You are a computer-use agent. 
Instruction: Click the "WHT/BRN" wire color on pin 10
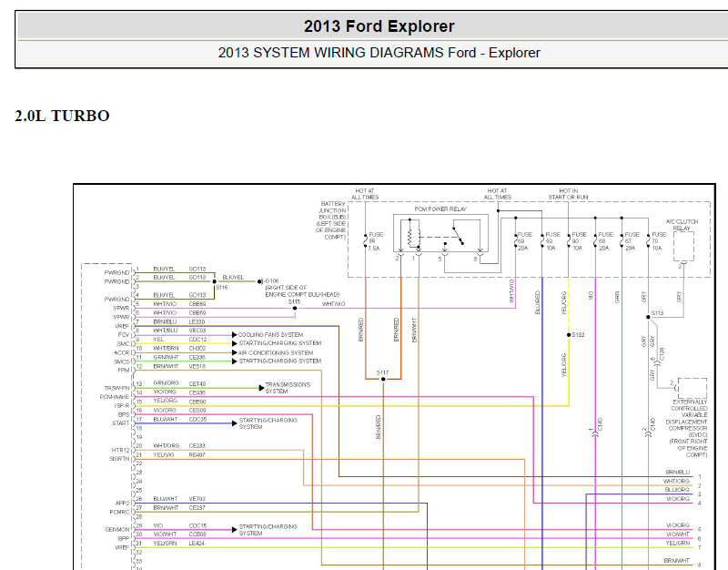(x=166, y=349)
